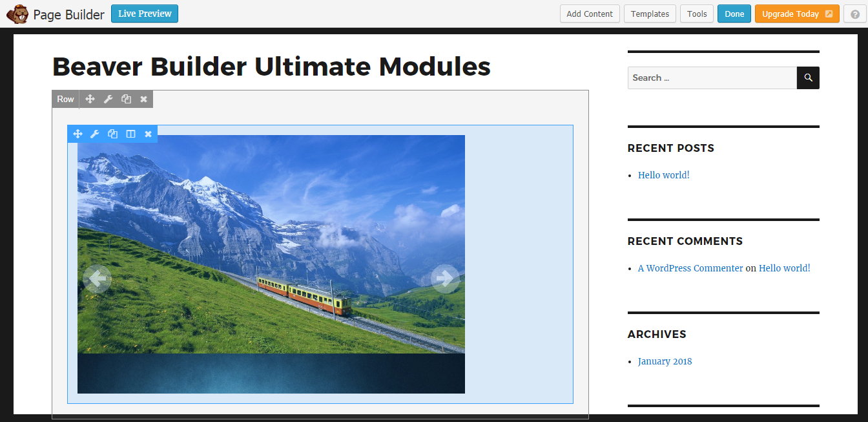Click the Beaver Builder logo icon

[x=17, y=14]
